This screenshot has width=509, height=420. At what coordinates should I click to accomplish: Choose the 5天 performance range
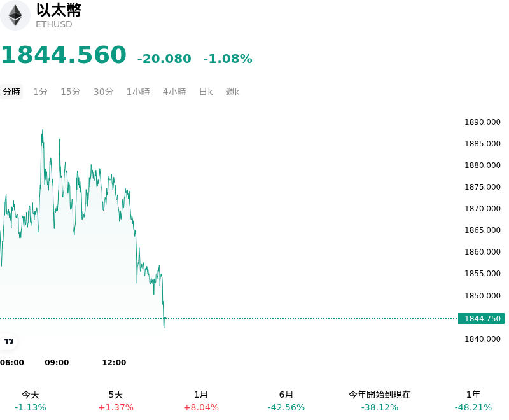point(116,401)
